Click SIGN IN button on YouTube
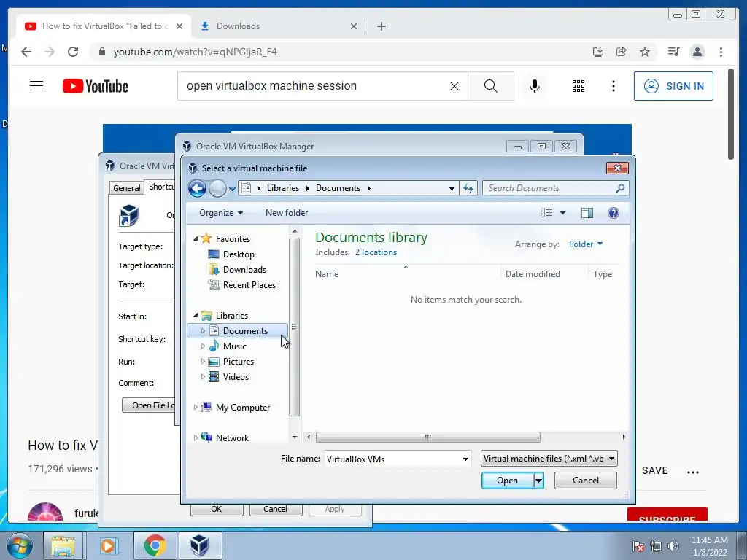Viewport: 747px width, 560px height. click(673, 86)
